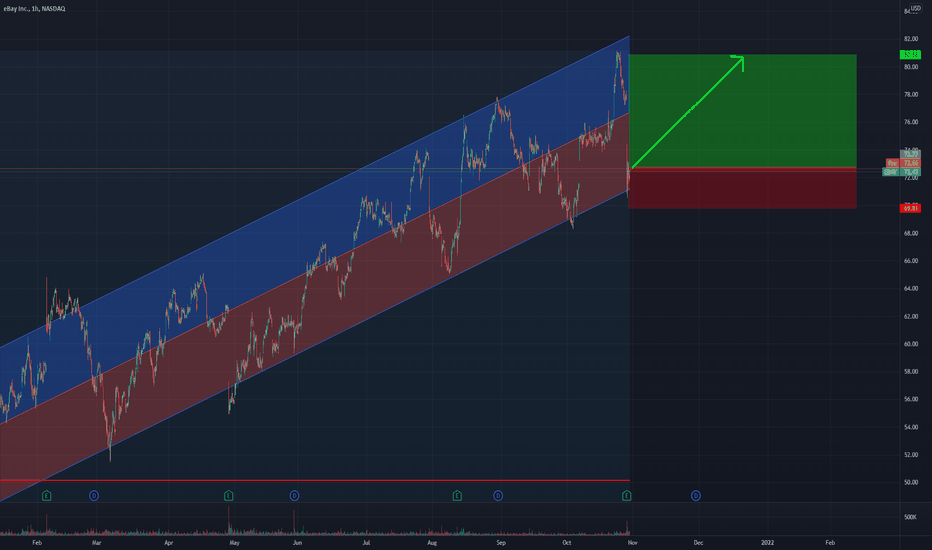The image size is (932, 550).
Task: Open the earnings marker above May
Action: point(228,495)
